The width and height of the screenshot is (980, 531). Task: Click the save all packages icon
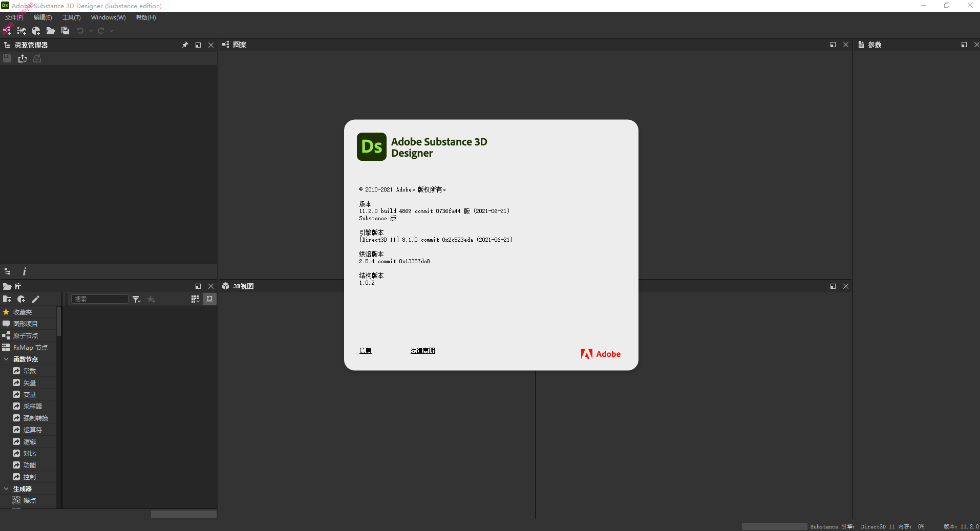point(65,31)
